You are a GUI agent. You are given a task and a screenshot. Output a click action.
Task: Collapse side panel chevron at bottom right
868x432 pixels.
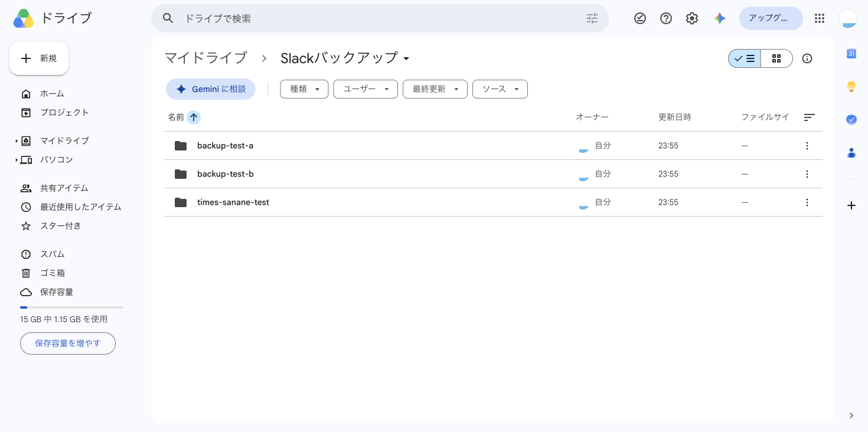point(851,415)
